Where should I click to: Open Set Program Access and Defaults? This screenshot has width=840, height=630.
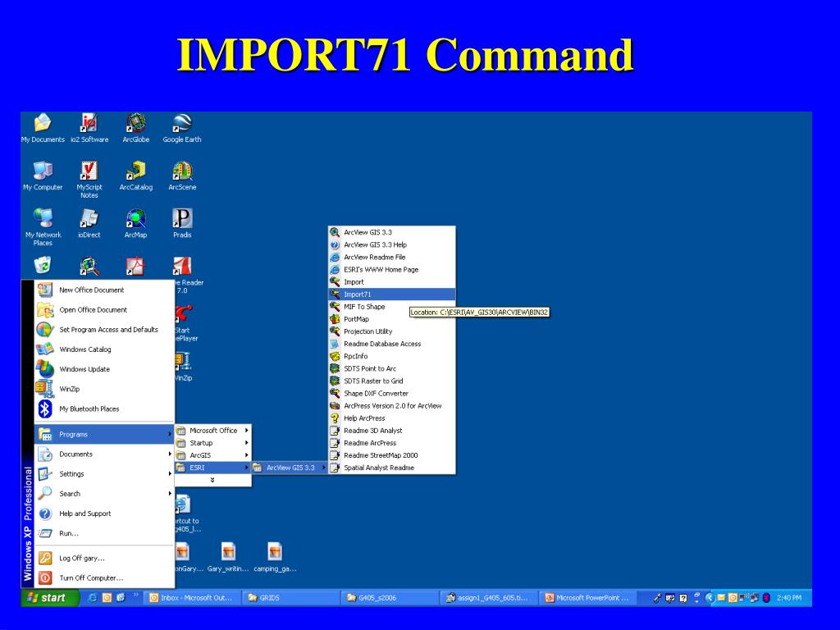(x=104, y=330)
